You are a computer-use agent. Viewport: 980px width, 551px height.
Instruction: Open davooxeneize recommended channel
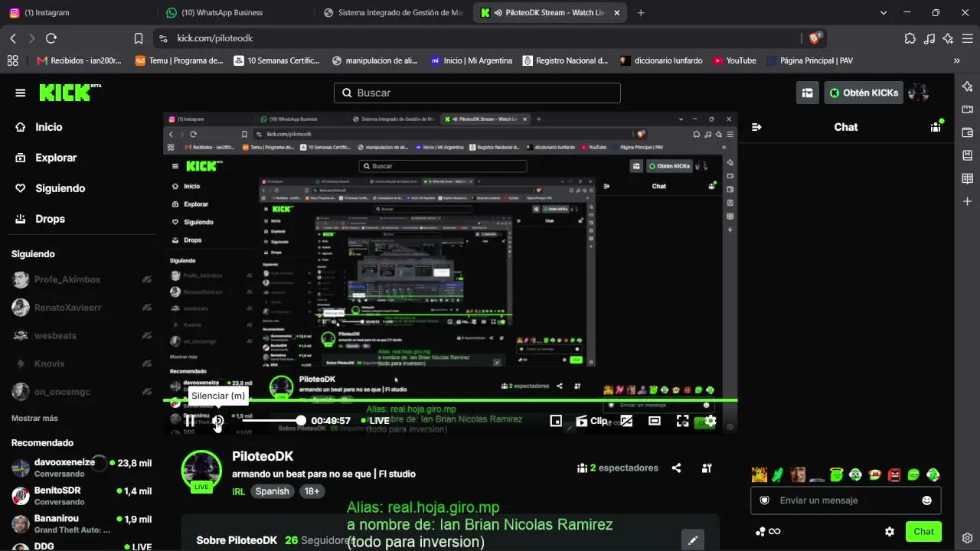coord(81,468)
